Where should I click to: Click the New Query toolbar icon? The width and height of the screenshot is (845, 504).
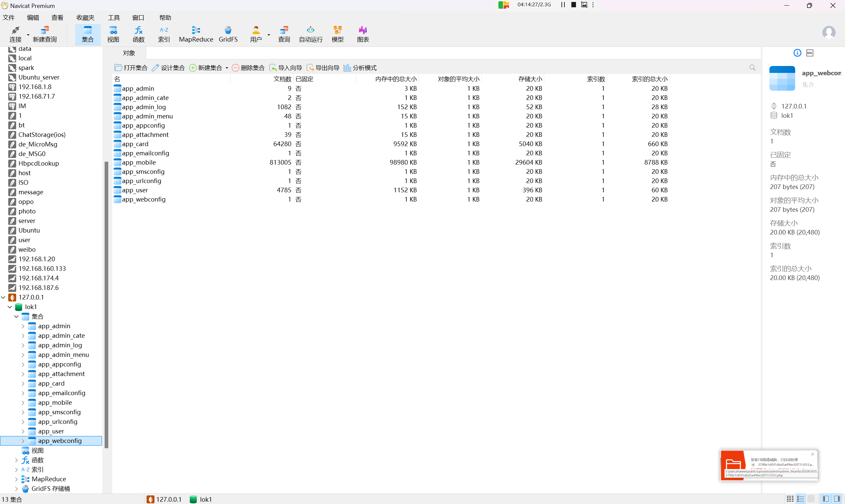click(45, 34)
